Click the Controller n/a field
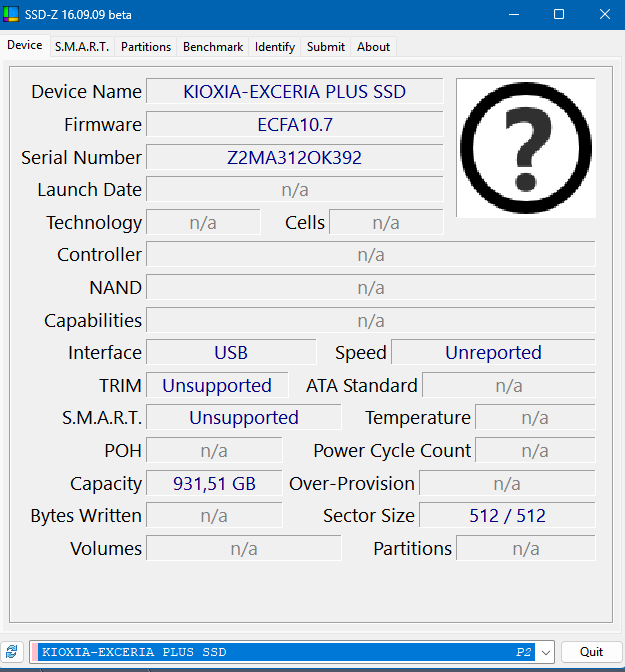 tap(371, 255)
